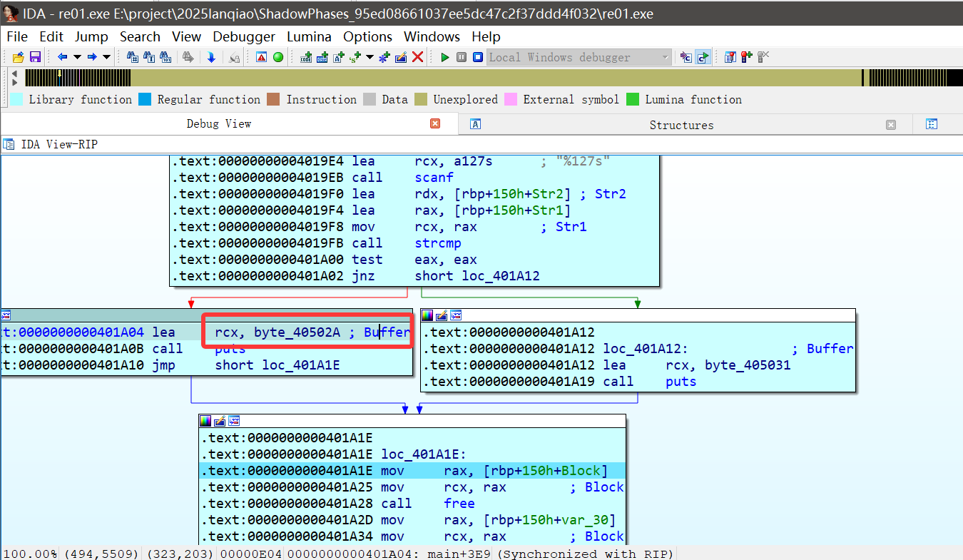Expand the forward navigation history arrow
The height and width of the screenshot is (560, 963).
tap(106, 57)
